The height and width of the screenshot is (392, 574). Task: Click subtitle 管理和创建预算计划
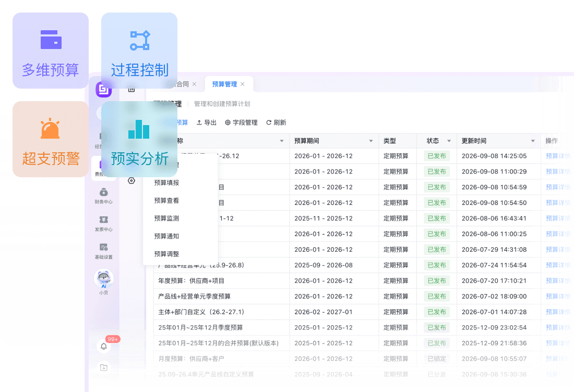[x=222, y=104]
